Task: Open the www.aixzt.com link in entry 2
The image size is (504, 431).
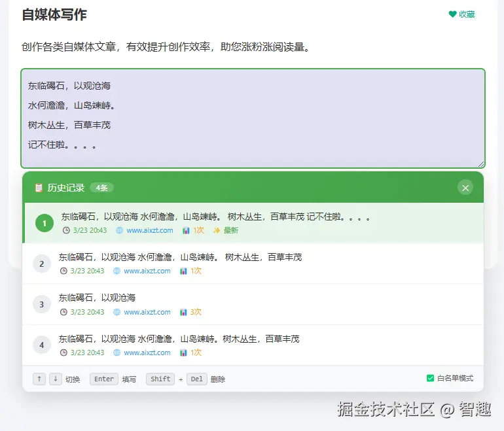Action: click(x=147, y=271)
